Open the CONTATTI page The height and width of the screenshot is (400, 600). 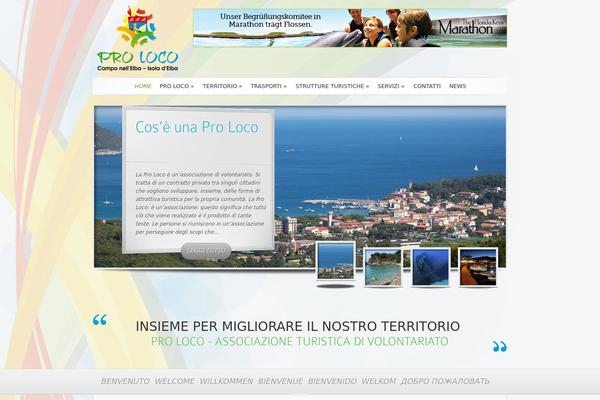pyautogui.click(x=427, y=86)
